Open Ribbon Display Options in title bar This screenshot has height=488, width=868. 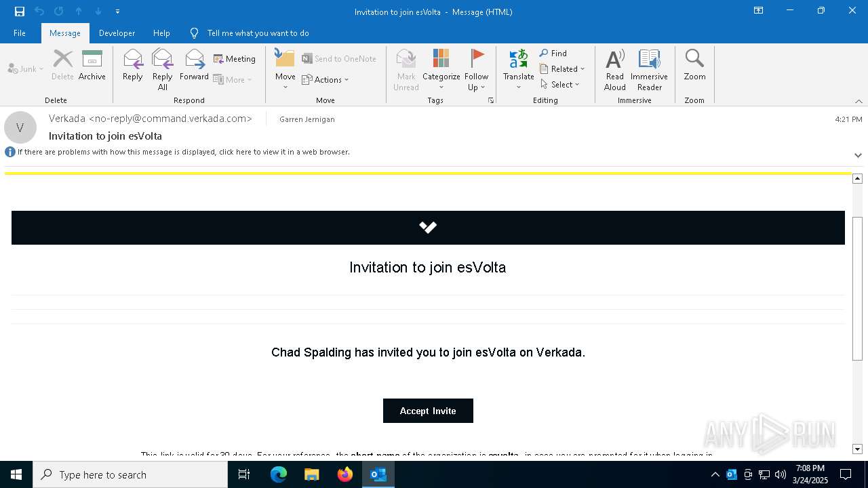(759, 11)
